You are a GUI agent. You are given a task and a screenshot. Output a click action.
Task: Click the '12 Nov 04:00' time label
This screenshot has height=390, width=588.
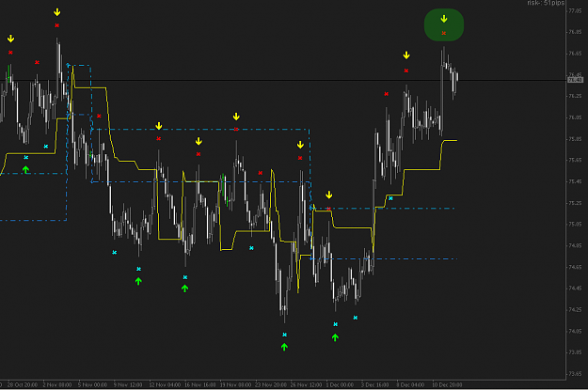(165, 384)
